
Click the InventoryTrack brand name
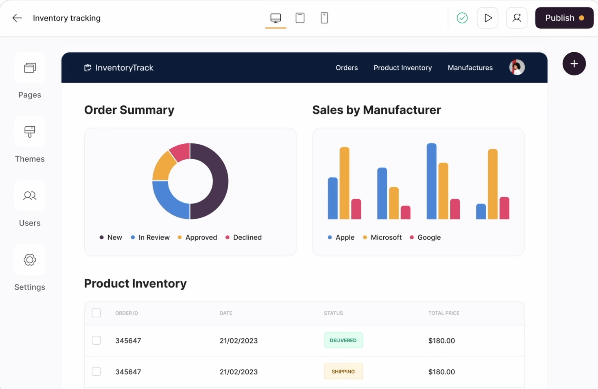tap(124, 68)
